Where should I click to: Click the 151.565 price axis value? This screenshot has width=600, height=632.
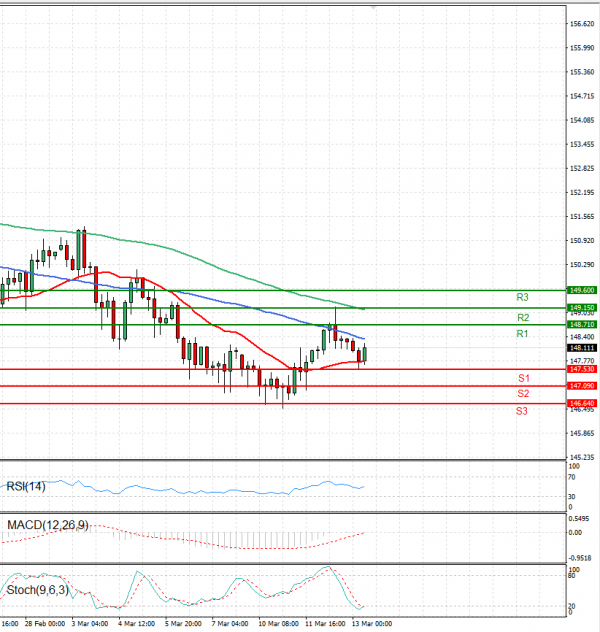coord(582,217)
